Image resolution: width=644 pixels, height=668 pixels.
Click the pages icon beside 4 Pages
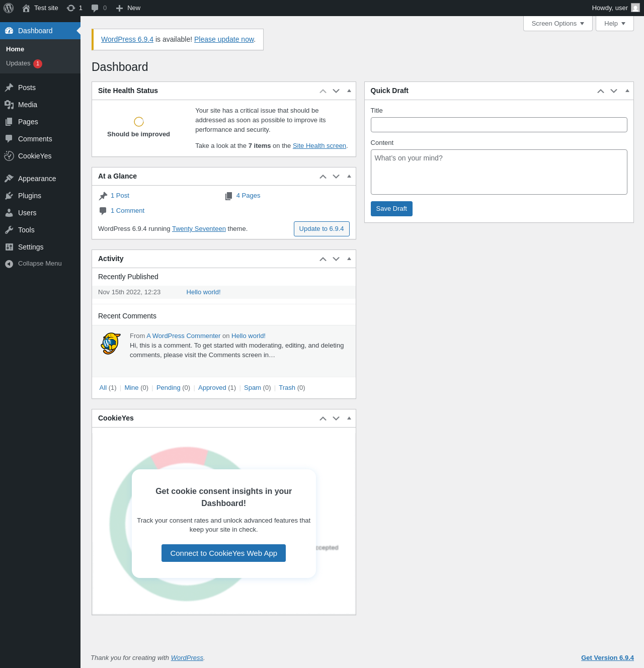(229, 196)
